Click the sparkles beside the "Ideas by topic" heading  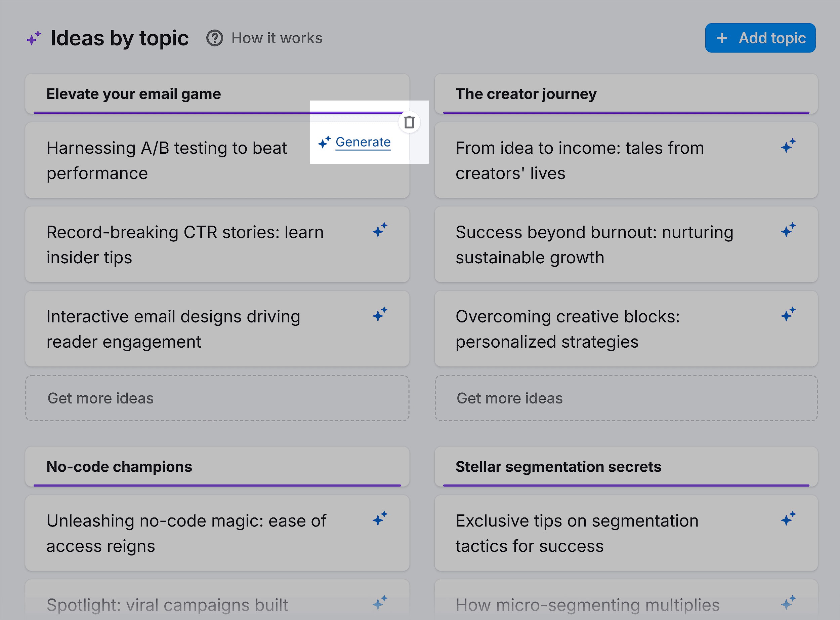pyautogui.click(x=34, y=38)
